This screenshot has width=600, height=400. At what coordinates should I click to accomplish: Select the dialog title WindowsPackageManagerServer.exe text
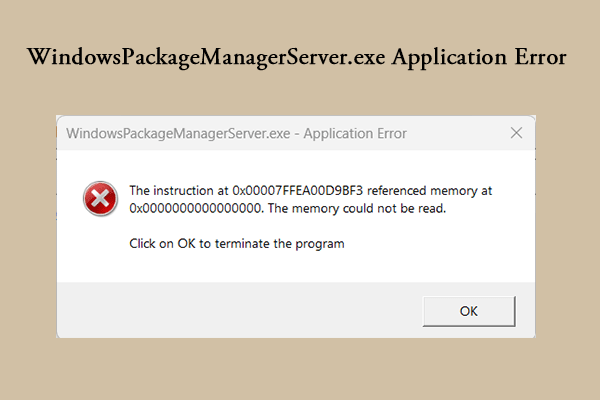pyautogui.click(x=178, y=134)
